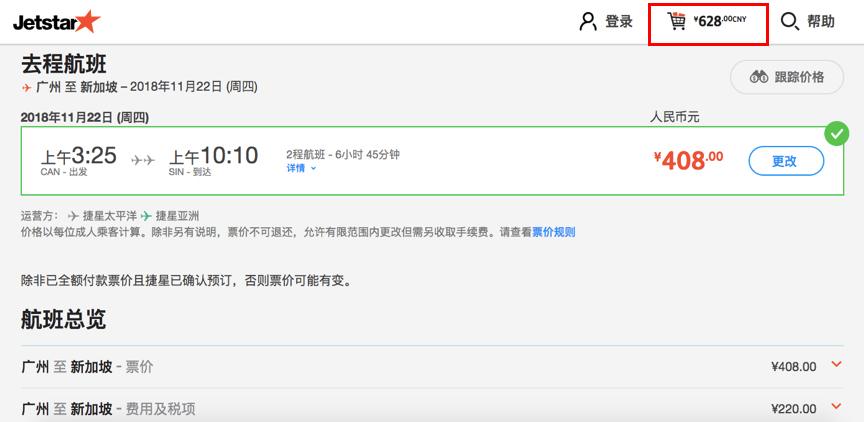Click the Jetstar logo
This screenshot has width=864, height=422.
point(56,22)
